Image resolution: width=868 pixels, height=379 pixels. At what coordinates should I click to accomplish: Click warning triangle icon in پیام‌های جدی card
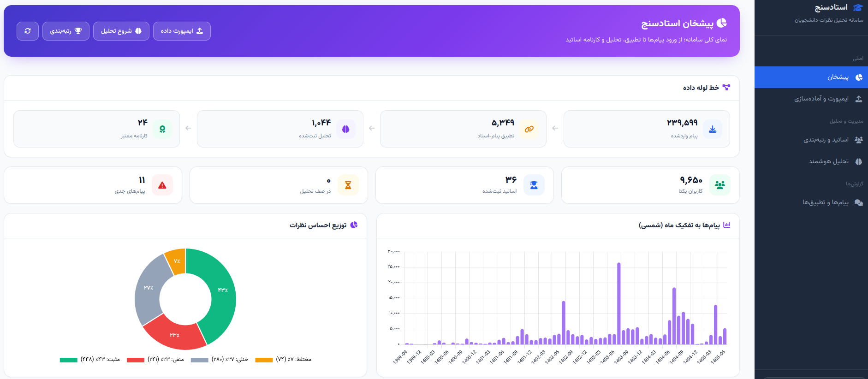(x=162, y=185)
